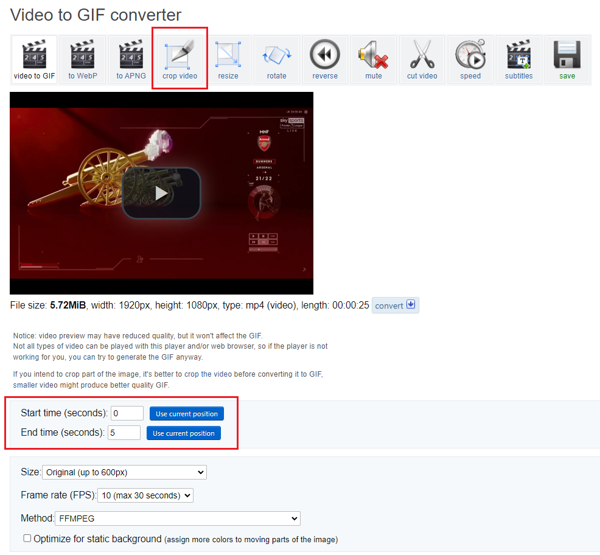Select the reverse tool
600x555 pixels.
coord(325,60)
